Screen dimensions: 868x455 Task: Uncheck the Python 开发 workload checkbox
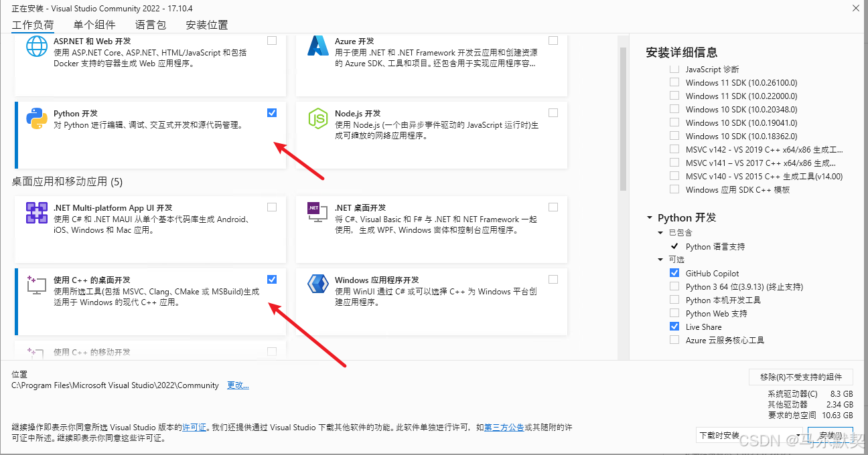point(272,112)
